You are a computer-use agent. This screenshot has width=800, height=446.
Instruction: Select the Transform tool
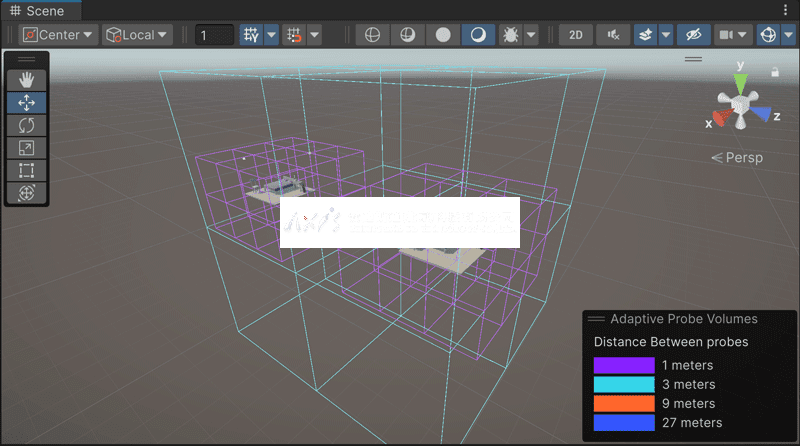tap(26, 193)
